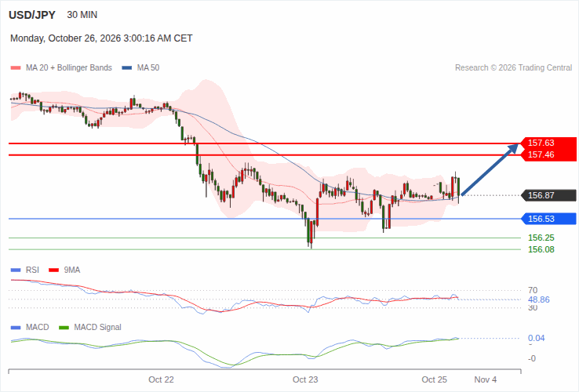Click the MACD legend label

click(38, 328)
